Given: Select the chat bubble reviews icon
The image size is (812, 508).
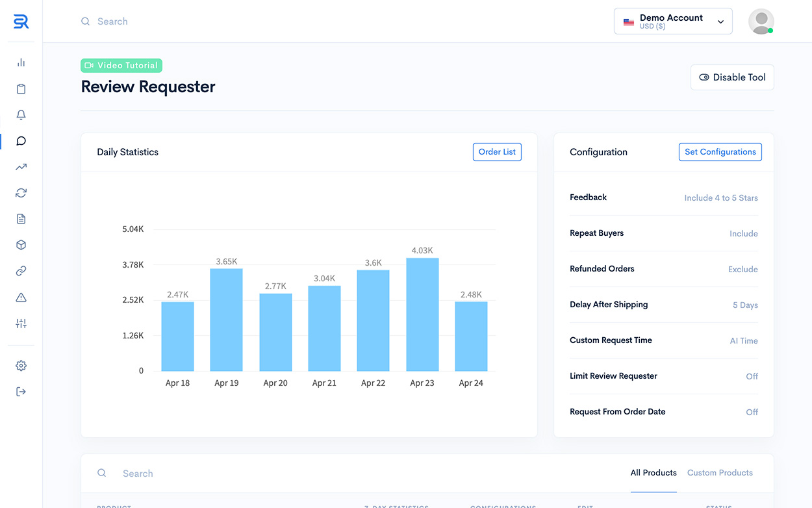Looking at the screenshot, I should coord(21,141).
